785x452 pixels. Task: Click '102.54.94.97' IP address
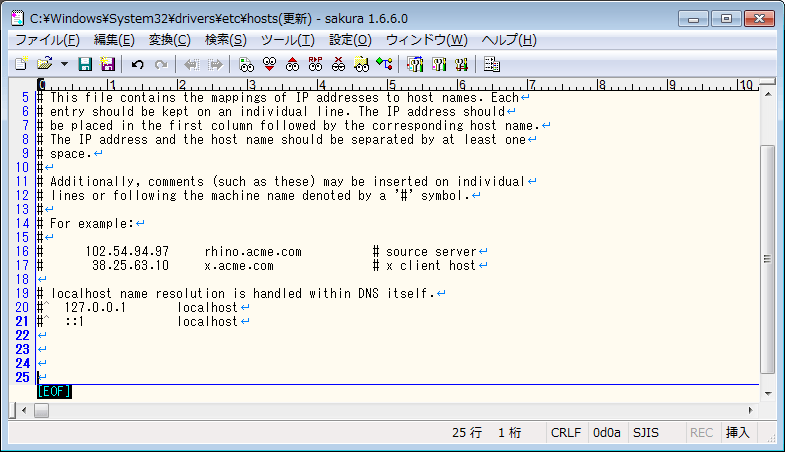[127, 251]
